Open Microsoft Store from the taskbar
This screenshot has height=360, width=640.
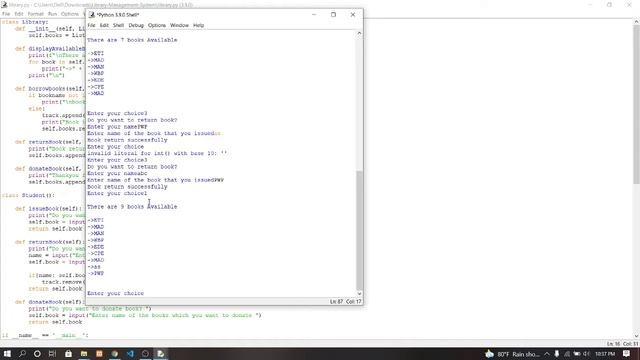pyautogui.click(x=68, y=354)
